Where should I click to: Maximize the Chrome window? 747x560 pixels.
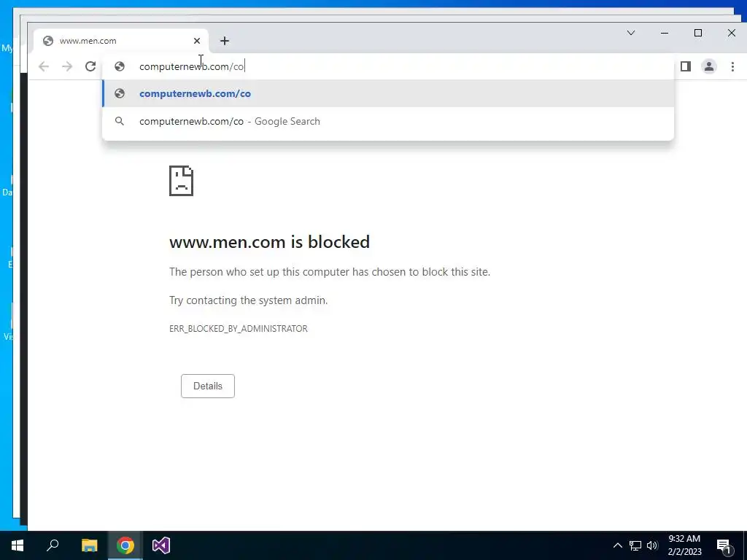[698, 33]
